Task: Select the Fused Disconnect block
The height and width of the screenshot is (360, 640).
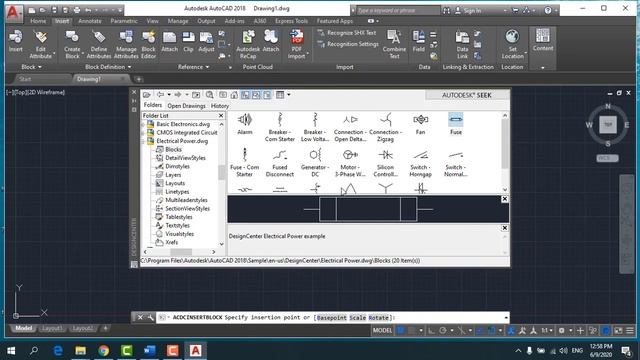Action: click(280, 162)
